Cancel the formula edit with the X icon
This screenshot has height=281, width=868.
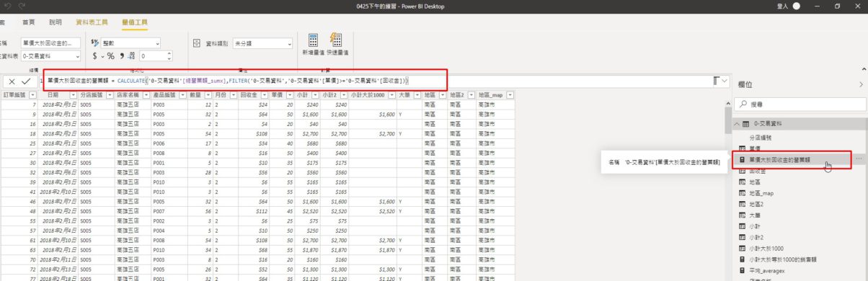(12, 81)
